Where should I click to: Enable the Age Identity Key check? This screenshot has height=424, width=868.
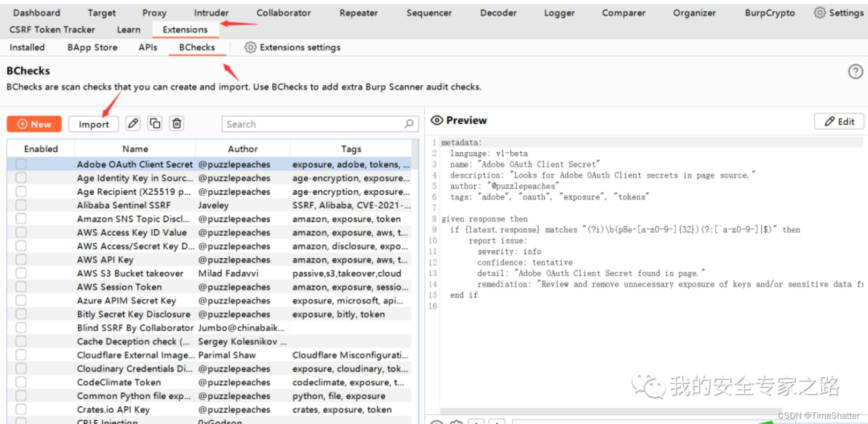21,178
